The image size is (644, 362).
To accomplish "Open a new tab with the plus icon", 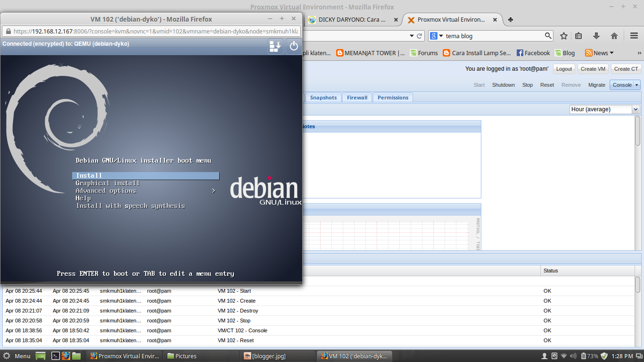I will pyautogui.click(x=511, y=20).
